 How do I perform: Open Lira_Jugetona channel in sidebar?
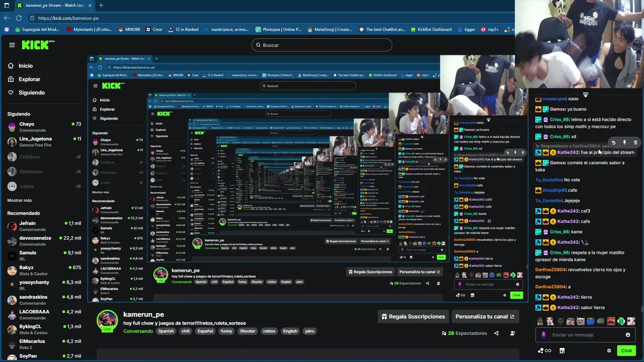click(44, 142)
